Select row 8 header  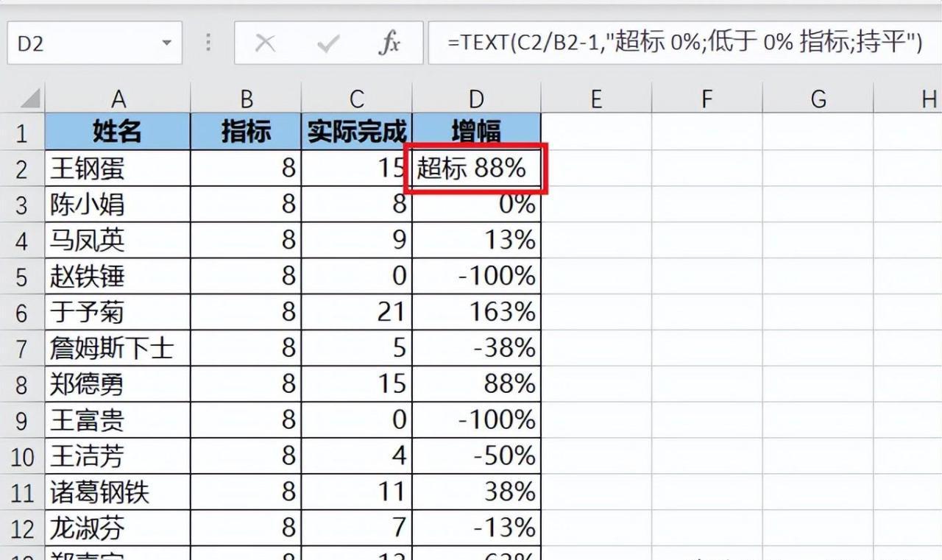pyautogui.click(x=22, y=385)
